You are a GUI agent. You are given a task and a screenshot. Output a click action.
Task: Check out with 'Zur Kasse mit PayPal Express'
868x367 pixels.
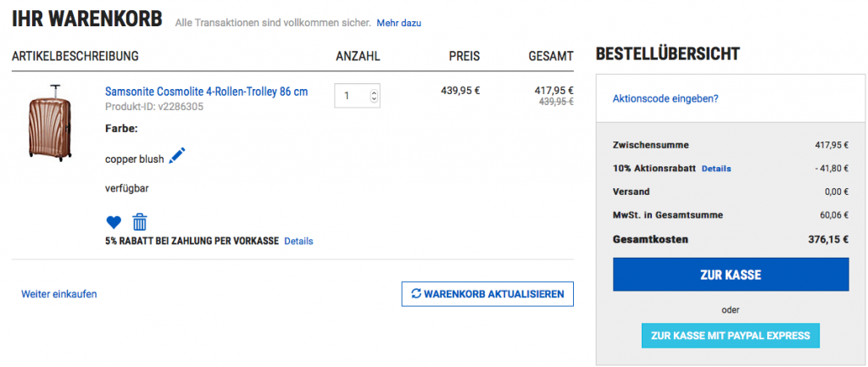(731, 336)
